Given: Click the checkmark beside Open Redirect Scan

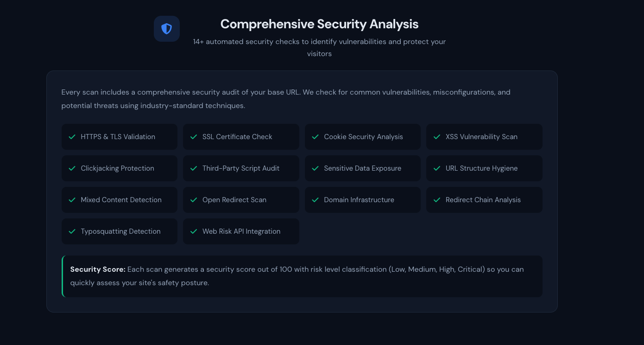Looking at the screenshot, I should click(194, 200).
